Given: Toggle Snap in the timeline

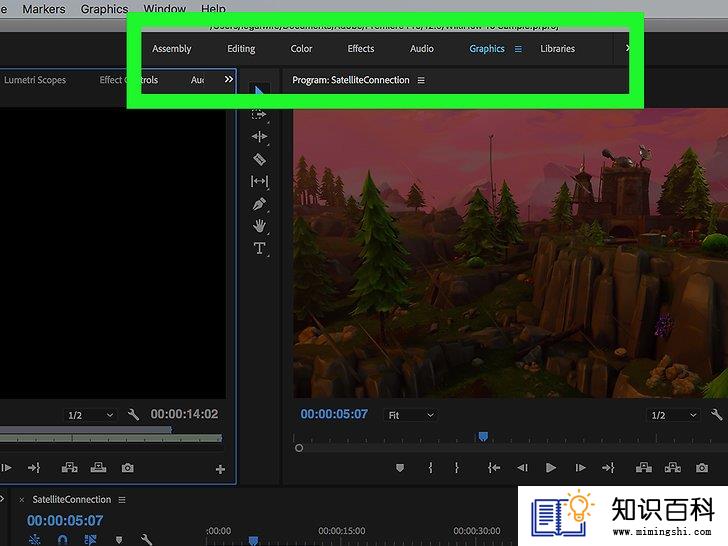Looking at the screenshot, I should coord(63,540).
